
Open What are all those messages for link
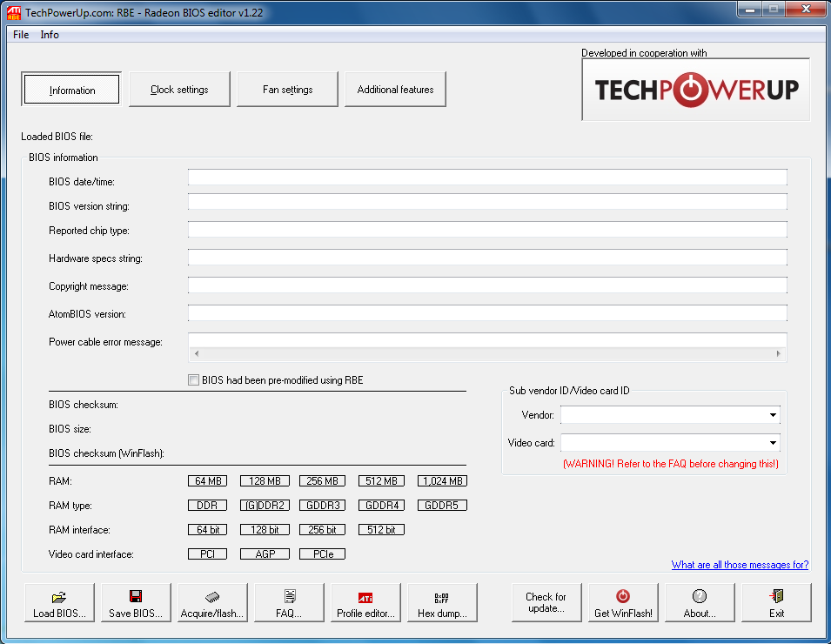click(x=740, y=565)
